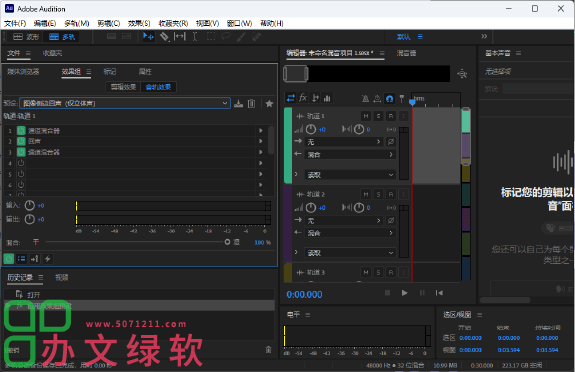Click the Track 1 volume knob
The width and height of the screenshot is (575, 372).
click(311, 129)
